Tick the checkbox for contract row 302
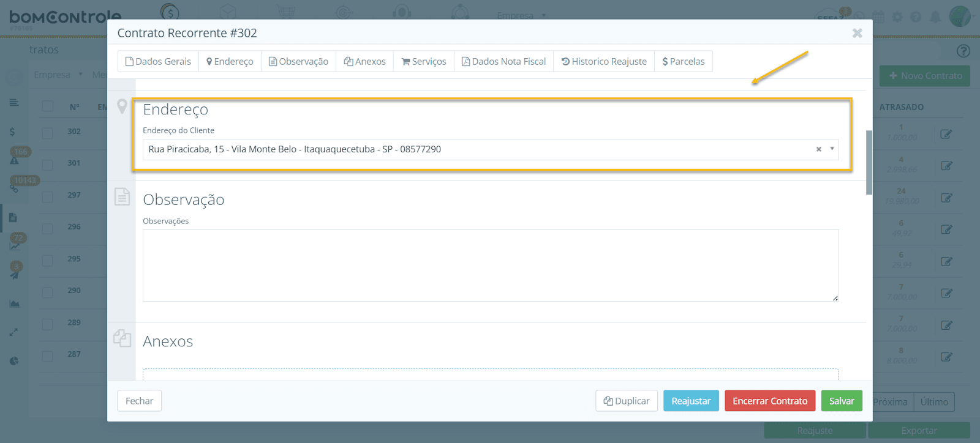Image resolution: width=980 pixels, height=443 pixels. click(48, 132)
